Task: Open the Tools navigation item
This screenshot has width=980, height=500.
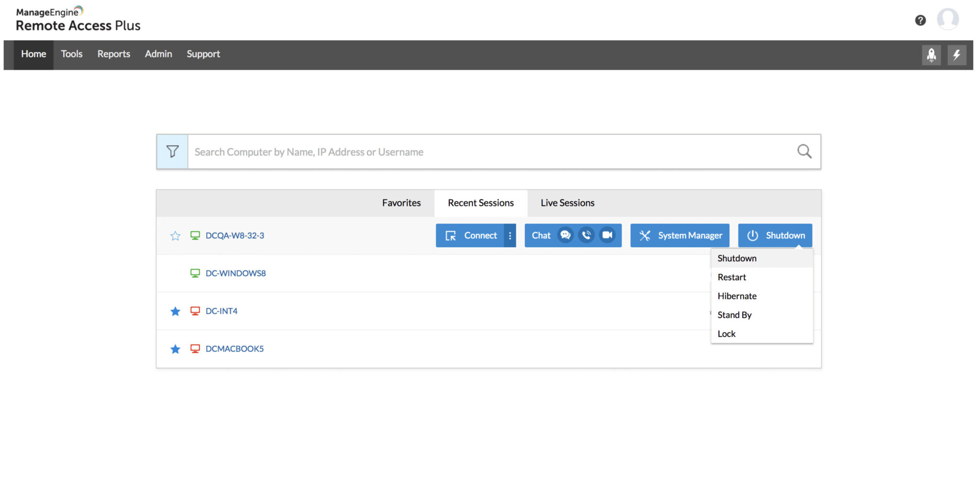Action: pyautogui.click(x=72, y=54)
